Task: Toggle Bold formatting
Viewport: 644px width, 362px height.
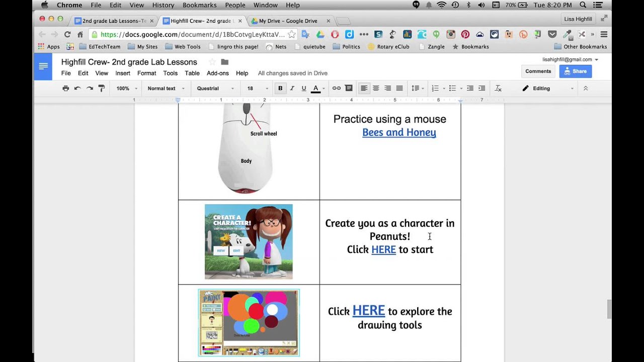Action: [280, 88]
